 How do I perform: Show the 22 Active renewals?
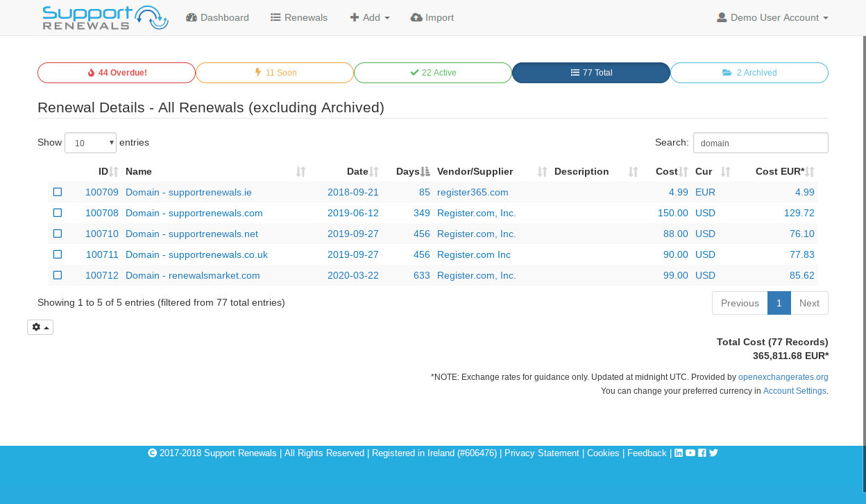pyautogui.click(x=433, y=73)
